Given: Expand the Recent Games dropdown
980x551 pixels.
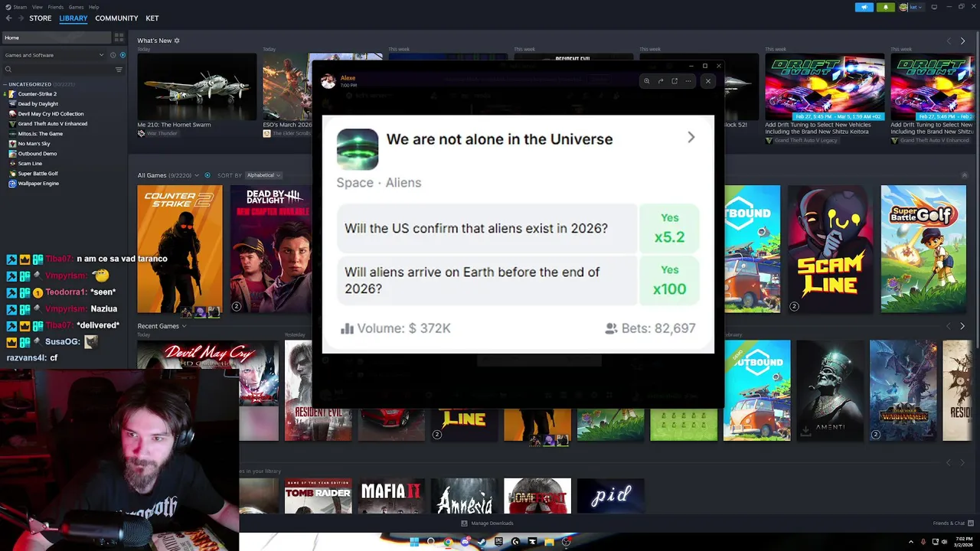Looking at the screenshot, I should click(x=162, y=326).
